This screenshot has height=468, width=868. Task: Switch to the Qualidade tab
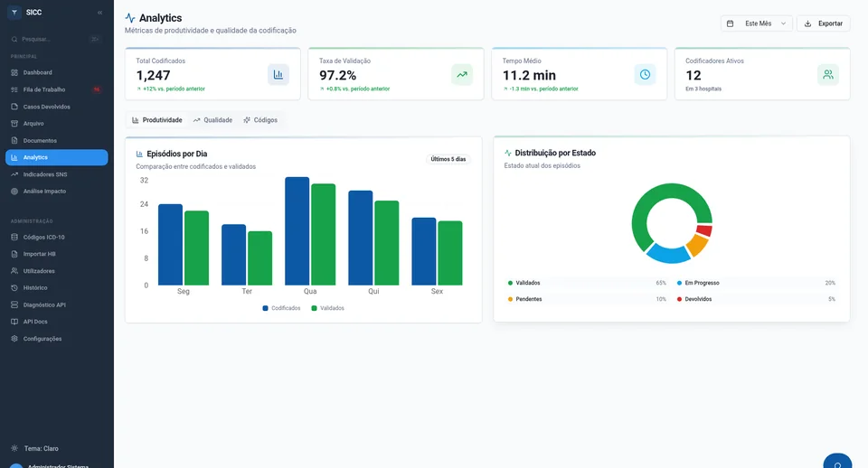click(212, 120)
